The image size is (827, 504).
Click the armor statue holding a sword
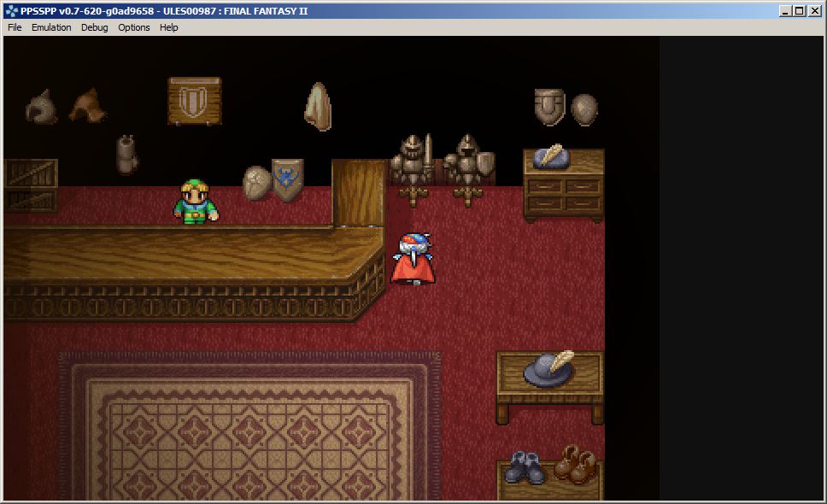point(413,168)
